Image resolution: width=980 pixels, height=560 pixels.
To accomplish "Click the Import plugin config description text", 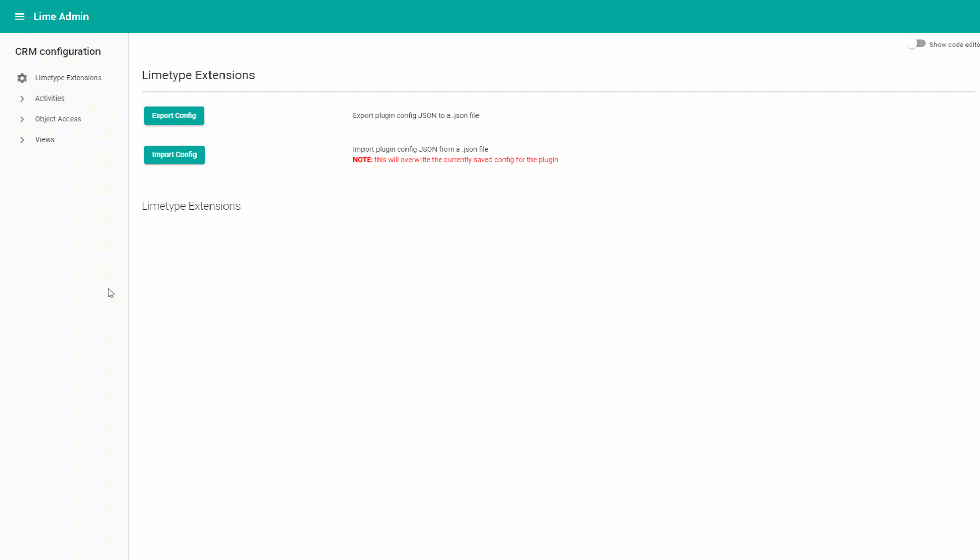I will pyautogui.click(x=420, y=149).
